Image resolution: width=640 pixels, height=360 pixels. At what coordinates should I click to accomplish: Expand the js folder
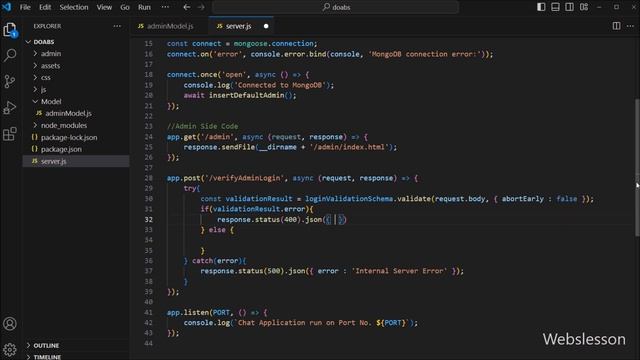(76, 89)
